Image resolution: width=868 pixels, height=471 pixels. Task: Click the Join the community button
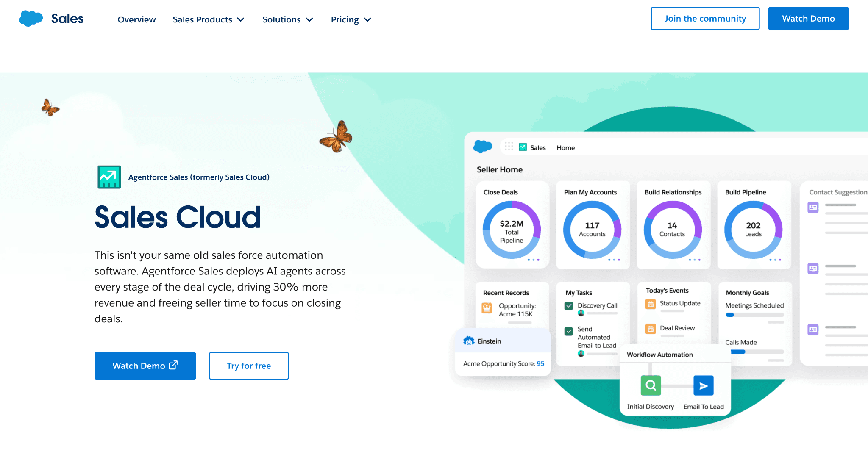point(705,19)
